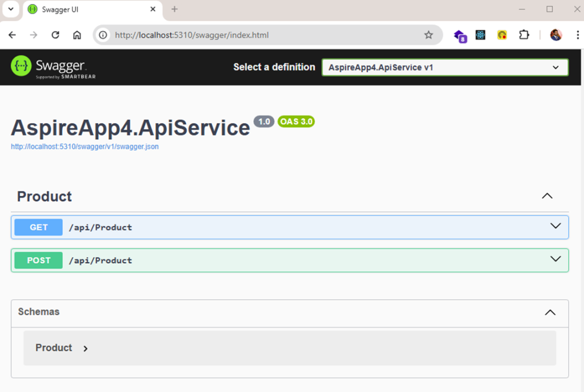
Task: Open the tab search dropdown arrow
Action: point(11,9)
